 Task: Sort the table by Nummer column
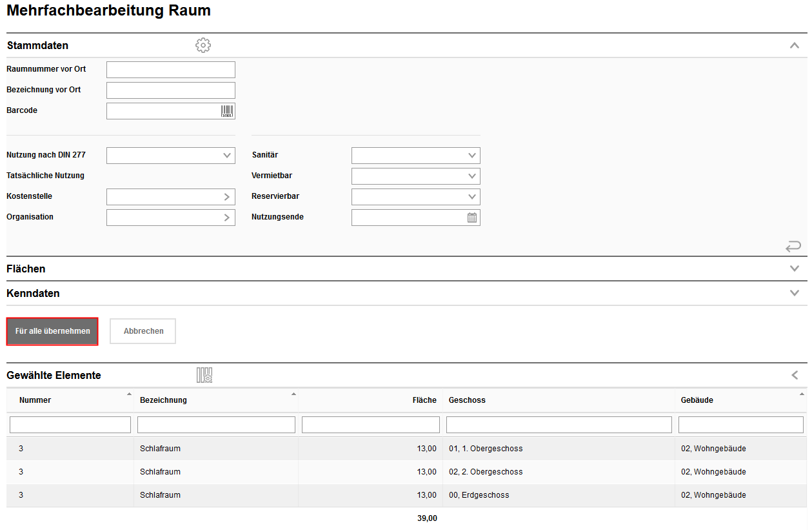(35, 400)
